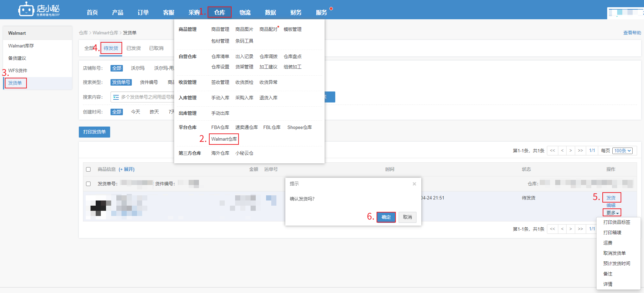
Task: Open 备货建议 in the sidebar
Action: 17,58
